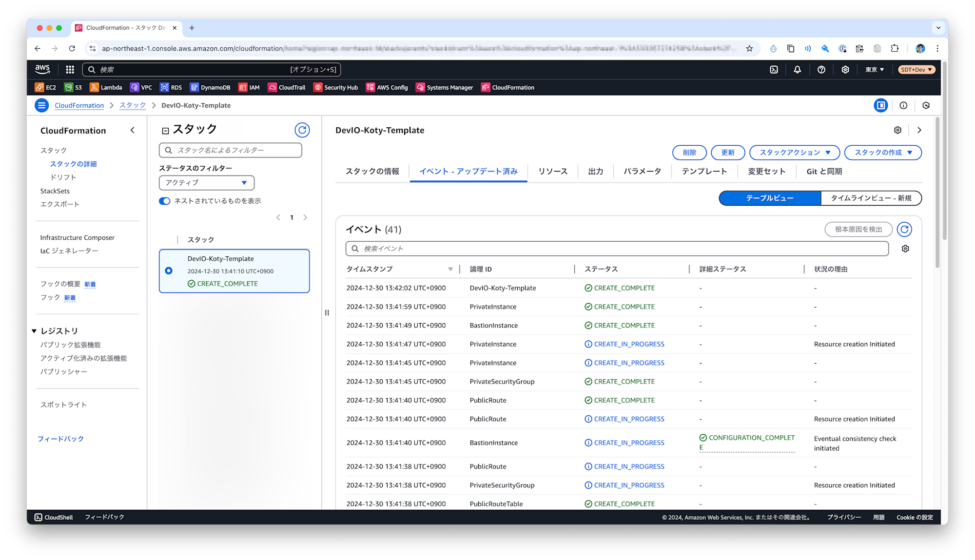
Task: Open the CONFIGURATION_COMPLETE detailed status link
Action: 747,443
